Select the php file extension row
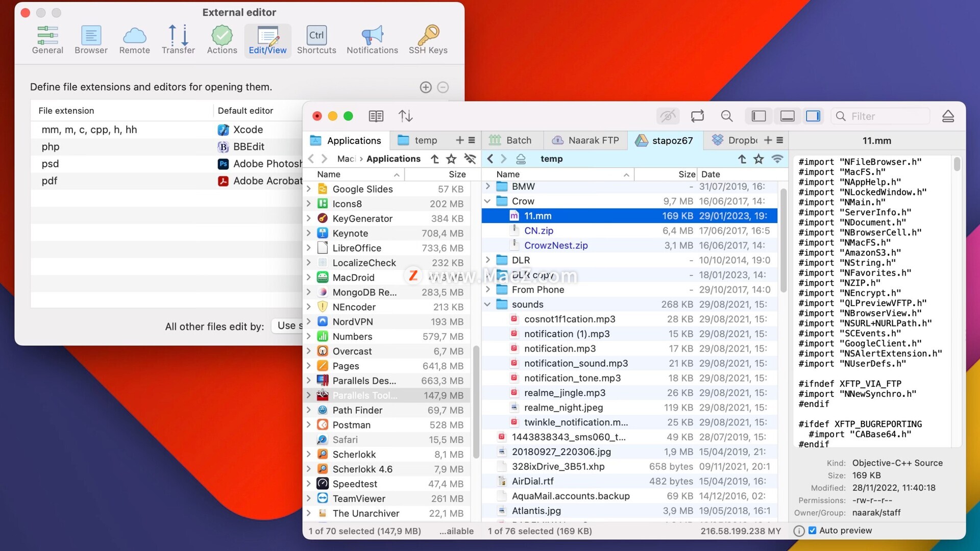980x551 pixels. point(166,147)
